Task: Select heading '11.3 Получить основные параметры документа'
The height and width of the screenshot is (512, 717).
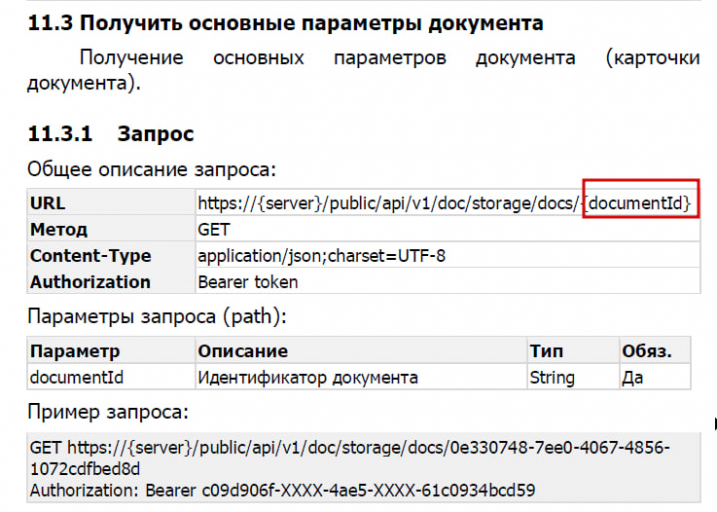Action: pos(285,23)
